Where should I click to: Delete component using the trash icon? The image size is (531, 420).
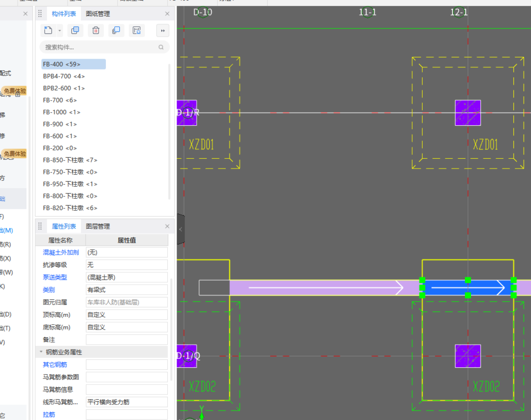(96, 30)
